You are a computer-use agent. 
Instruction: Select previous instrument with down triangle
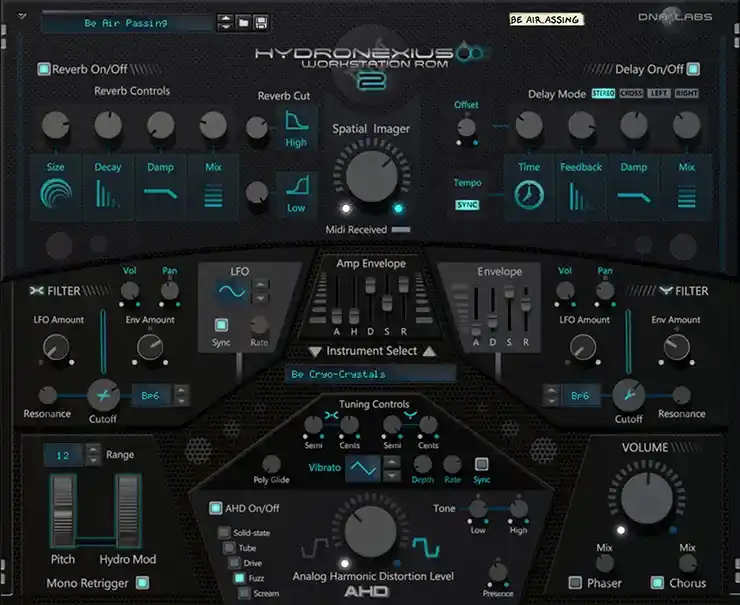[315, 352]
